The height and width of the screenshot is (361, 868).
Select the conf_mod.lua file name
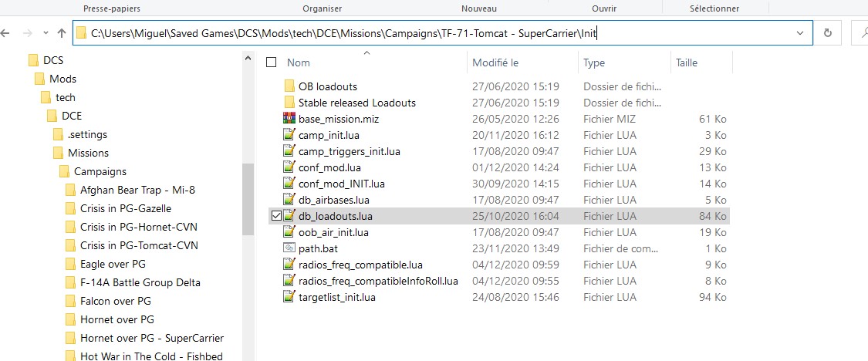(x=329, y=167)
